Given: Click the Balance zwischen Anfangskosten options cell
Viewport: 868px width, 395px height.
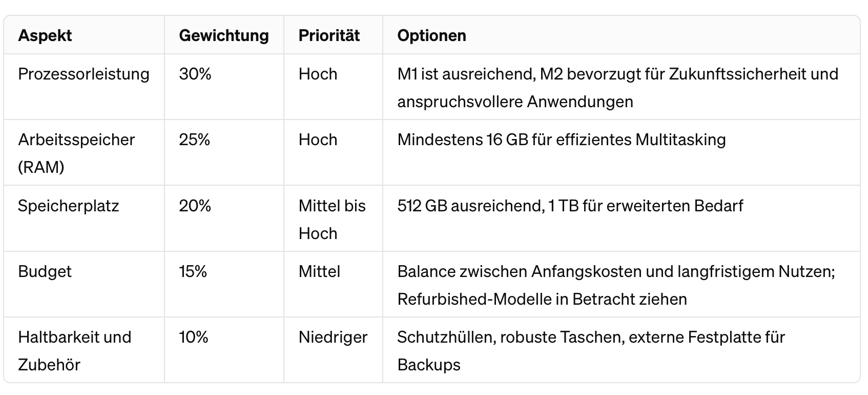Looking at the screenshot, I should click(616, 285).
